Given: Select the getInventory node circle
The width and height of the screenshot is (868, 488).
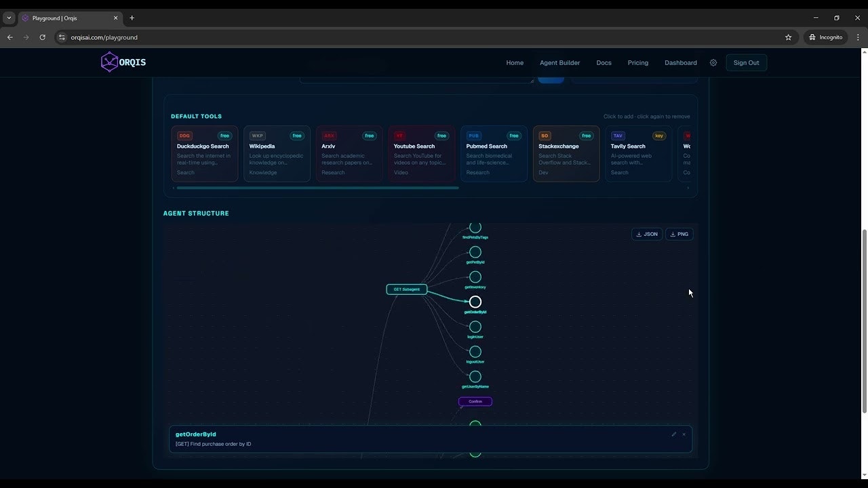Looking at the screenshot, I should (x=475, y=277).
